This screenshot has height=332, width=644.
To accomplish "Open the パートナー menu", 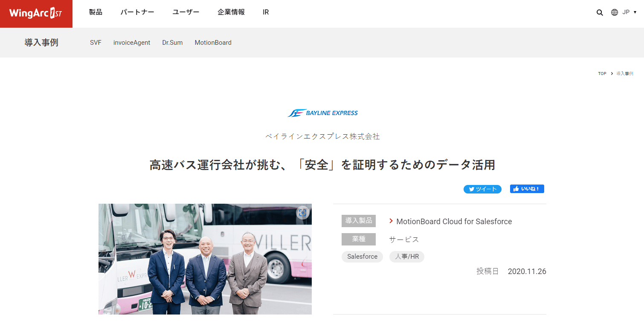I will (137, 12).
